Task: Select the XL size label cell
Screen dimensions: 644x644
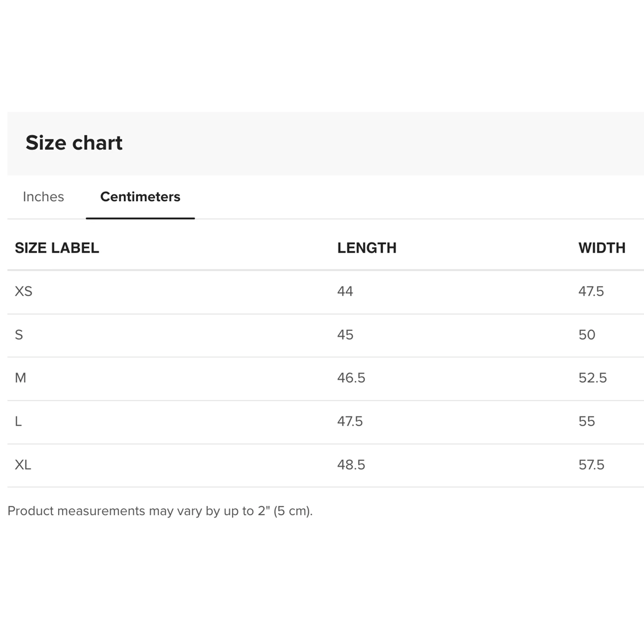Action: 23,465
